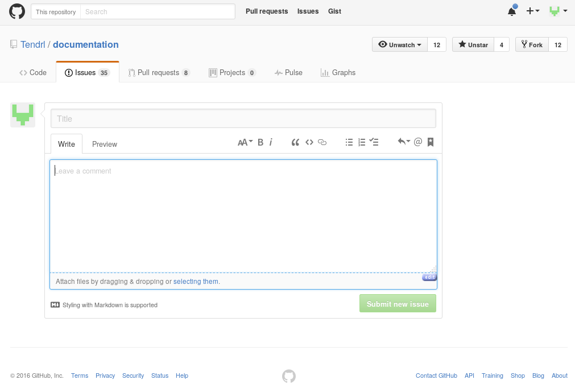Switch to the Code tab
Viewport: 575px width, 392px height.
pyautogui.click(x=33, y=73)
